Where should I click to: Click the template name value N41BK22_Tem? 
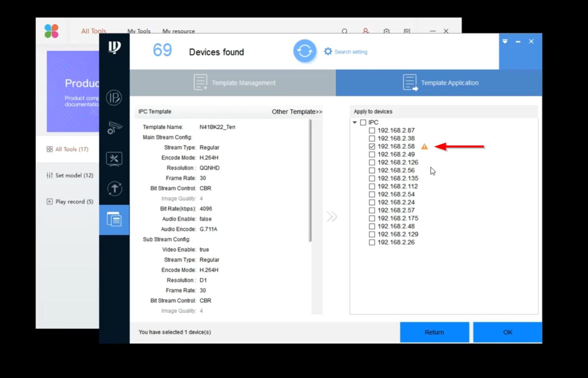217,127
